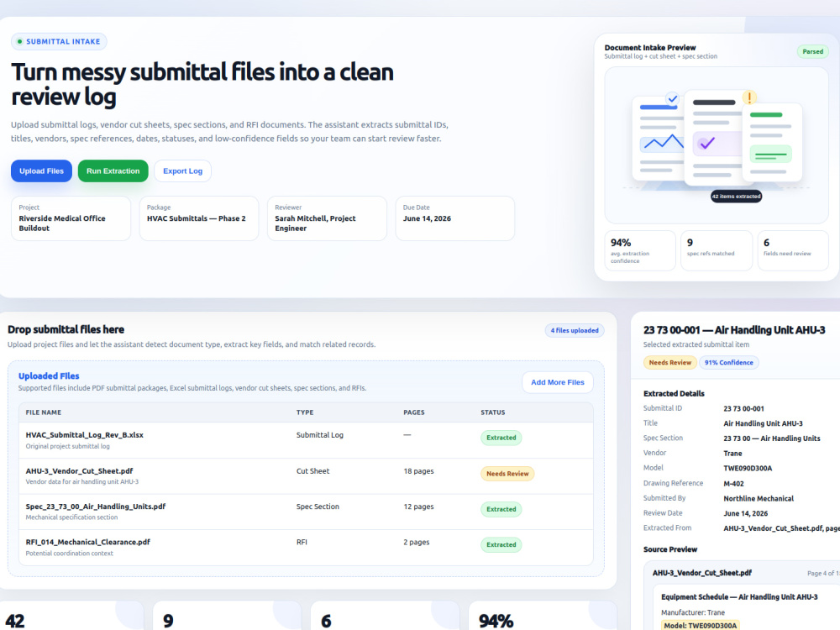
Task: Select the AHU-3_Vendor_Cut_Sheet.pdf file row
Action: (x=306, y=476)
